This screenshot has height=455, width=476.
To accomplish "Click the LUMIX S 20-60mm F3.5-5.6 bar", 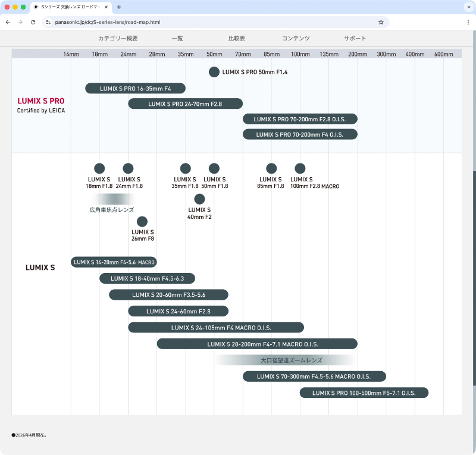I will pyautogui.click(x=168, y=295).
